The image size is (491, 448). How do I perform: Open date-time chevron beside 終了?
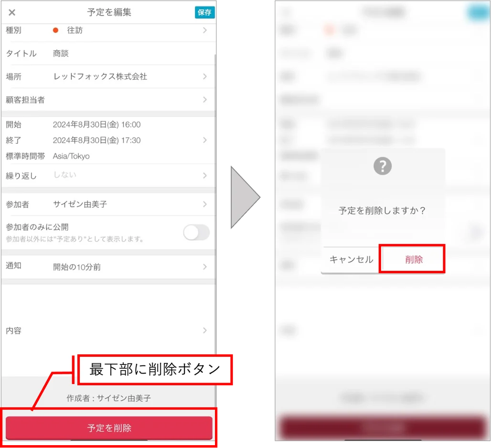(205, 140)
